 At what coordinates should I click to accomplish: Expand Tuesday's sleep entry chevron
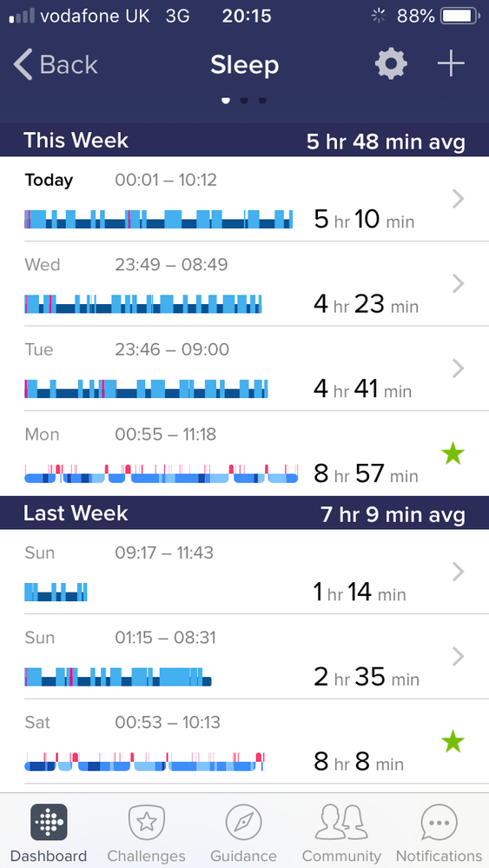(458, 368)
